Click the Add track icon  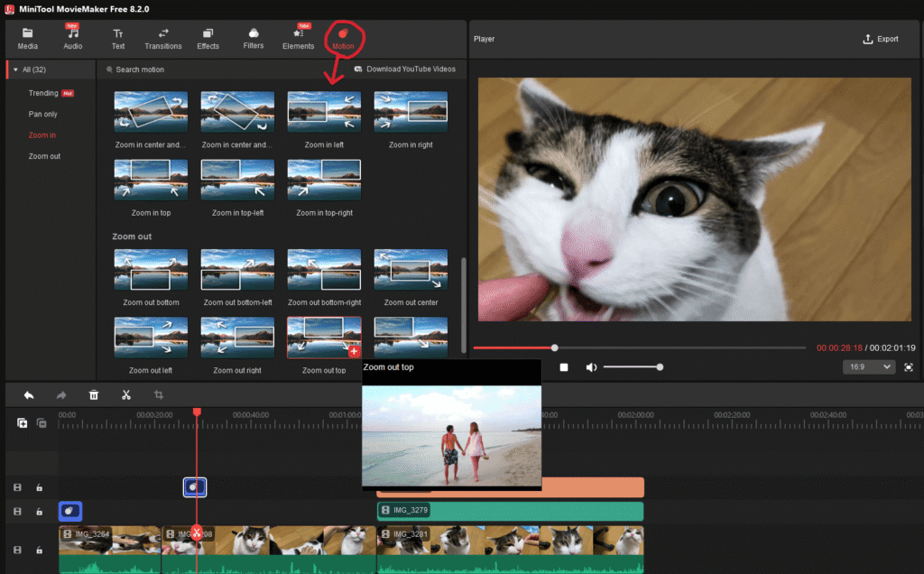pyautogui.click(x=22, y=423)
